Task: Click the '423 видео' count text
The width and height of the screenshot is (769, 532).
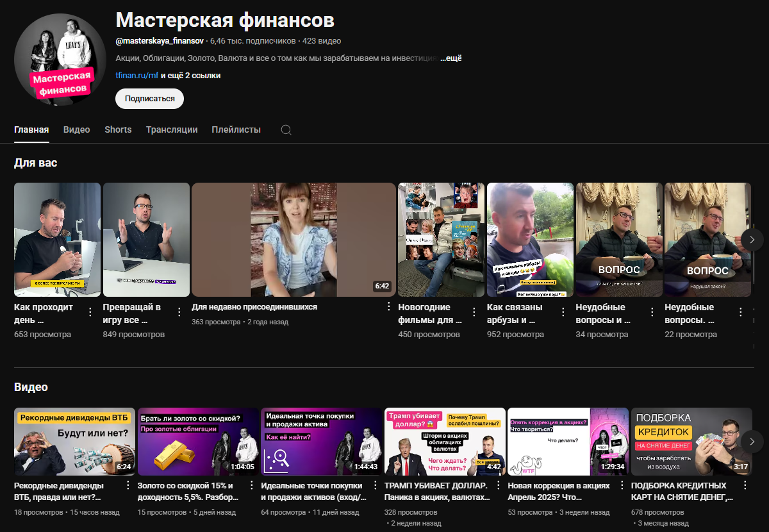Action: [322, 40]
